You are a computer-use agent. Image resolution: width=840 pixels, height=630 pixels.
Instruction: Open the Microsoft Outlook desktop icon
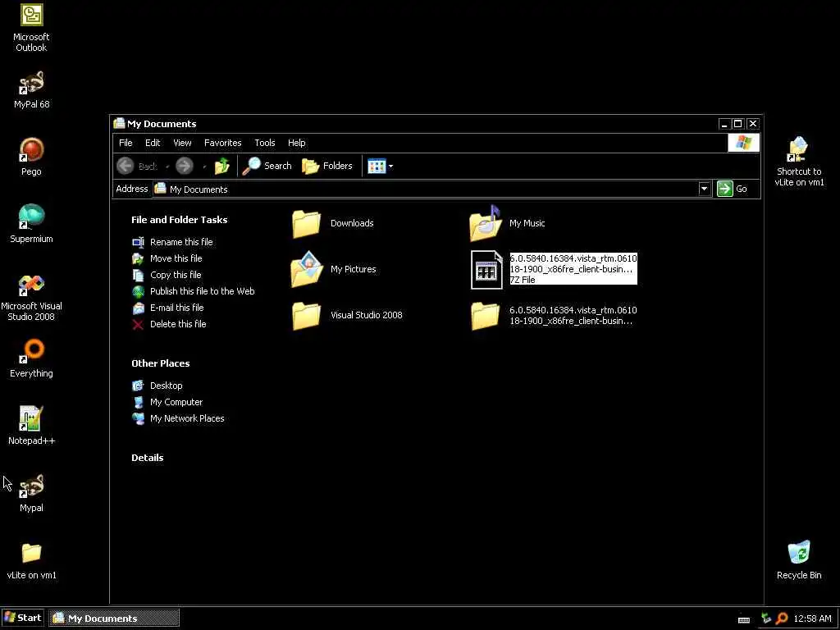[x=31, y=28]
